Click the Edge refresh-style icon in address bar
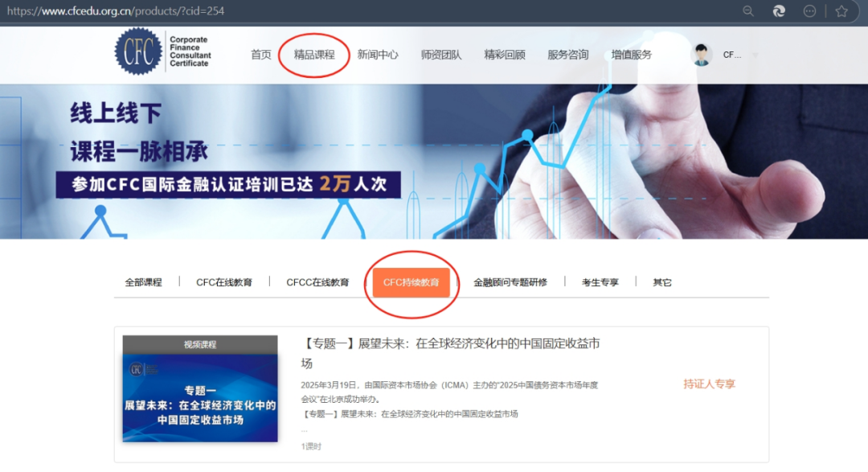 tap(779, 11)
